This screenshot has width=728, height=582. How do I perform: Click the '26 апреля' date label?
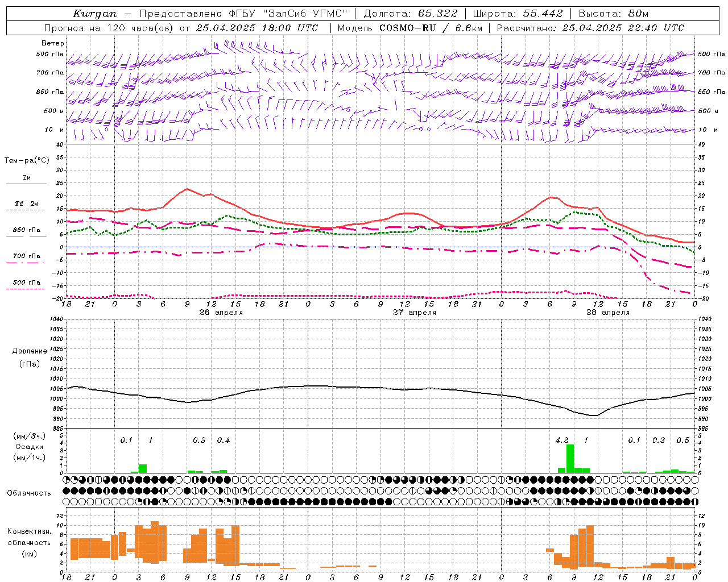point(221,313)
